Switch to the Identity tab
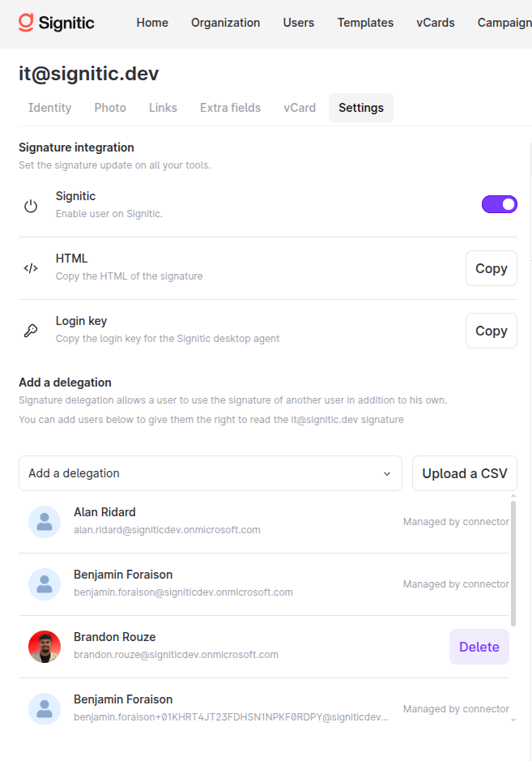 click(50, 108)
